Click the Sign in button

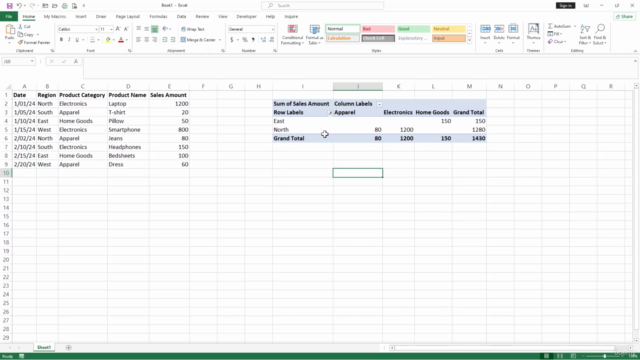(x=565, y=5)
